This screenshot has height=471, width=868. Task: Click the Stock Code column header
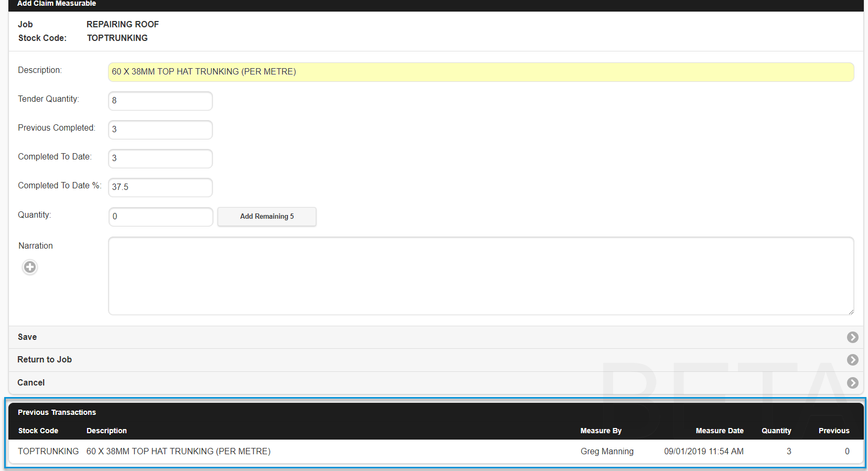pyautogui.click(x=38, y=431)
